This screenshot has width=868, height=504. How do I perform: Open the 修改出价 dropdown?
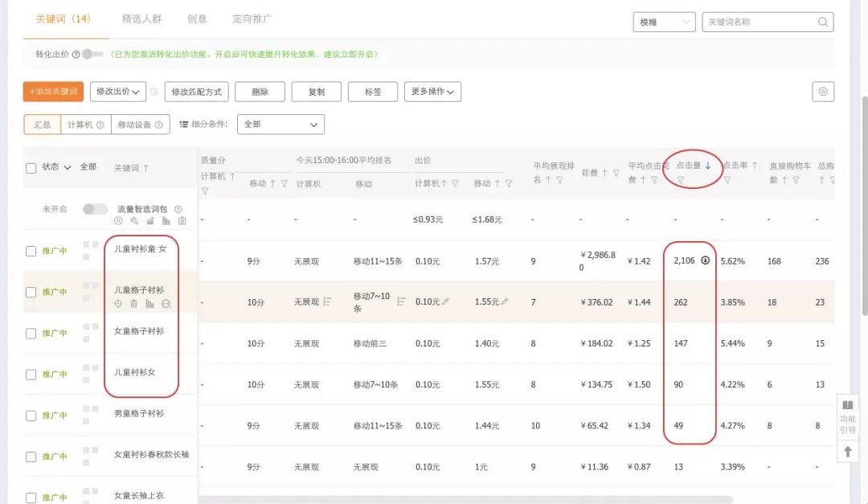point(118,92)
